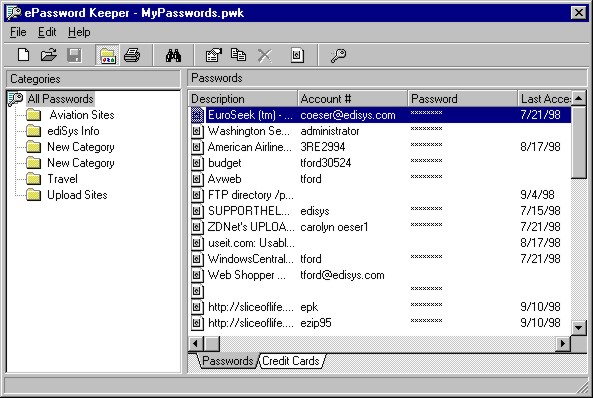Image resolution: width=593 pixels, height=398 pixels.
Task: Click the Save floppy disk icon
Action: point(74,55)
